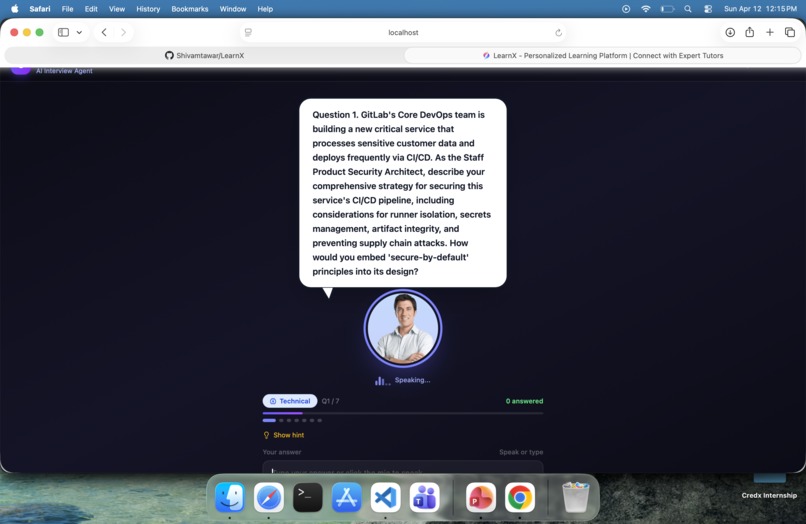Open the History menu
Image resolution: width=806 pixels, height=524 pixels.
(148, 9)
